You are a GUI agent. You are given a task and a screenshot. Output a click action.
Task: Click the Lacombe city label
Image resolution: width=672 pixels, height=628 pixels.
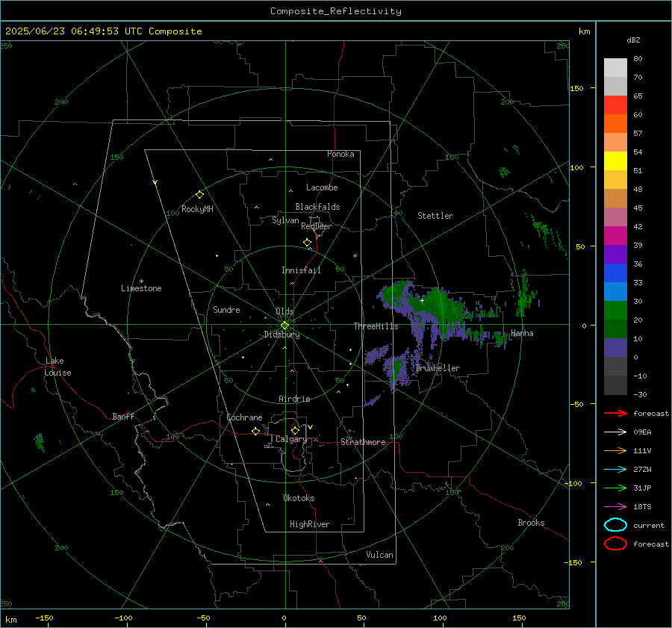322,187
